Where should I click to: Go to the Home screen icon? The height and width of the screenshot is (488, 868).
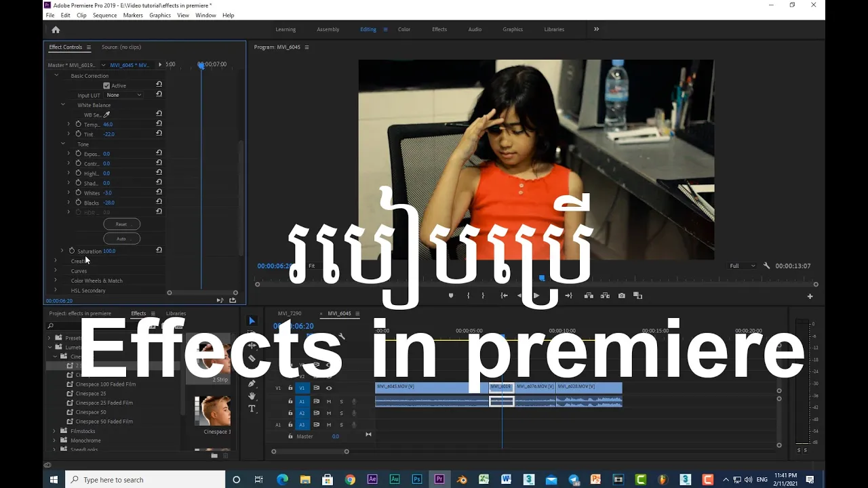[56, 29]
